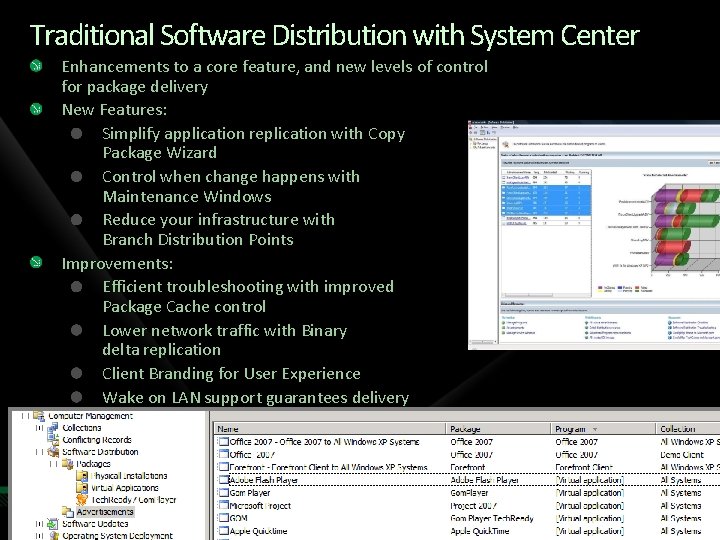Select the highlighted Advertisements node
Viewport: 720px width, 540px height.
coord(105,512)
